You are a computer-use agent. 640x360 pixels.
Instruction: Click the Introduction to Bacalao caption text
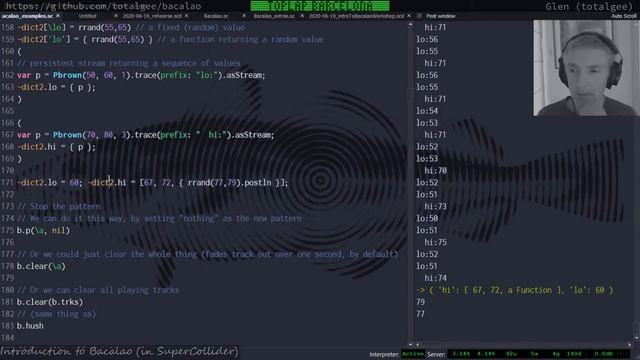pos(119,351)
